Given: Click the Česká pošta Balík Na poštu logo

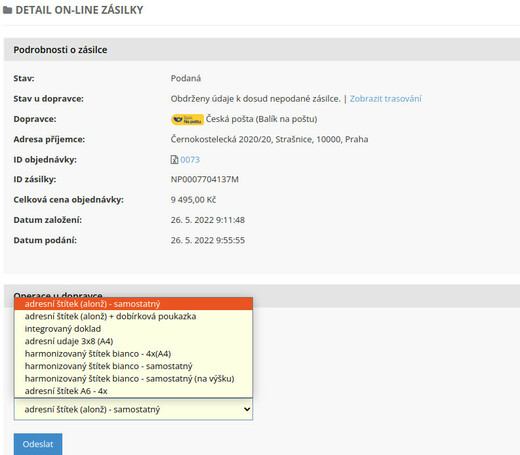Looking at the screenshot, I should tap(187, 119).
